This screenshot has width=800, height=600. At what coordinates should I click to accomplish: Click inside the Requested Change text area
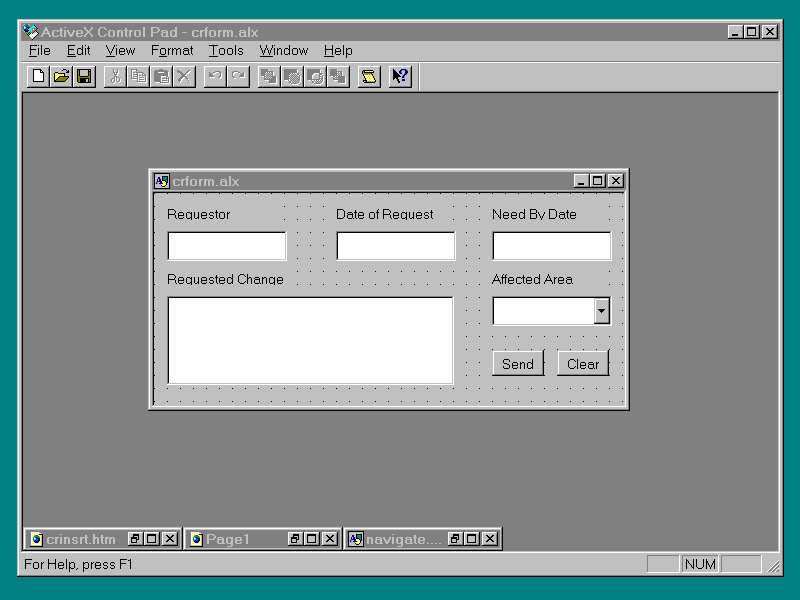310,340
